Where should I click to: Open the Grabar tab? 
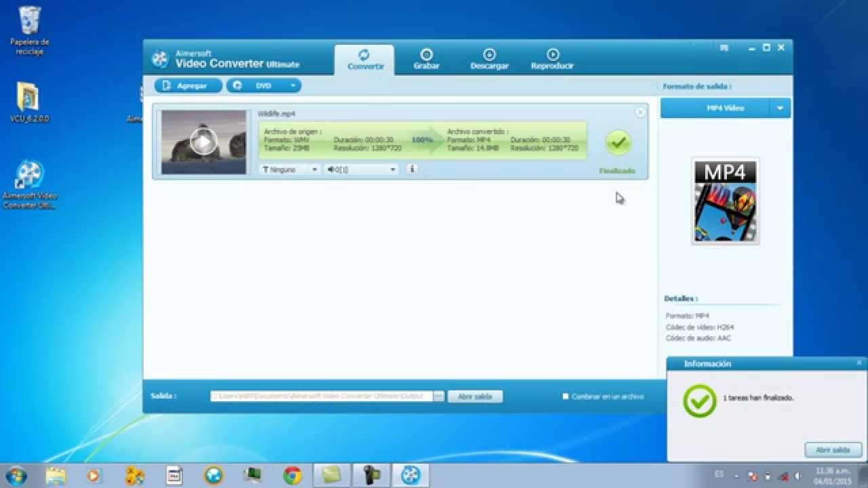(x=426, y=60)
